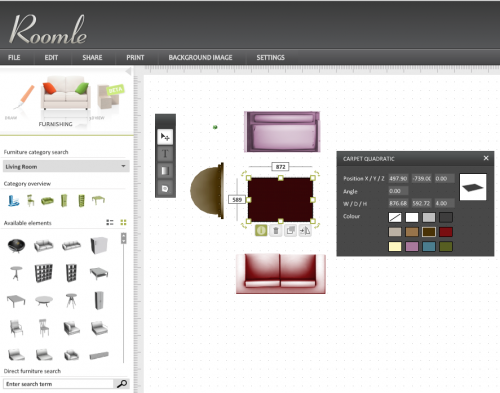Screen dimensions: 500x393
Task: Edit the depth value 592.72
Action: (421, 203)
